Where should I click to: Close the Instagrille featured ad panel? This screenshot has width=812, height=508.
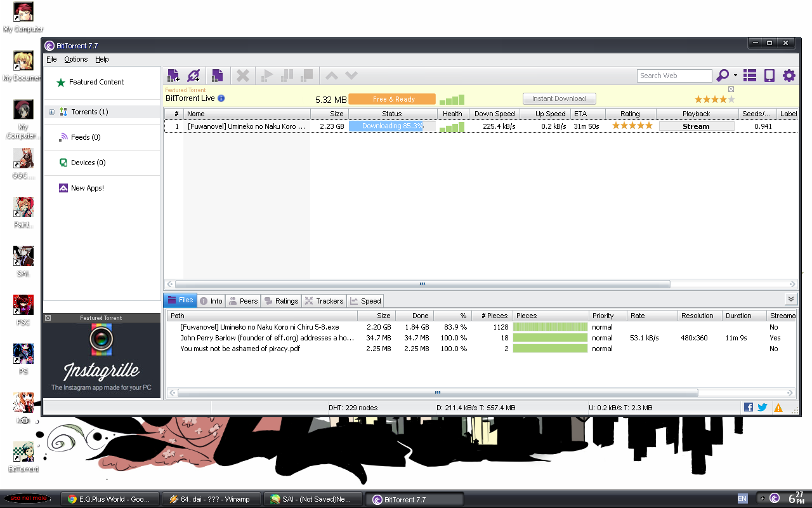[x=48, y=317]
